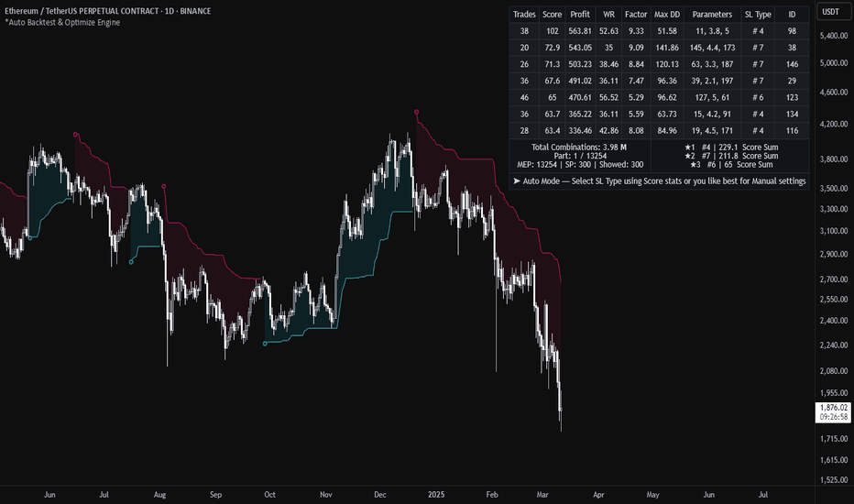Click the parameters cell 11, 3.8, 5
Viewport: 854px width, 504px height.
[x=712, y=31]
